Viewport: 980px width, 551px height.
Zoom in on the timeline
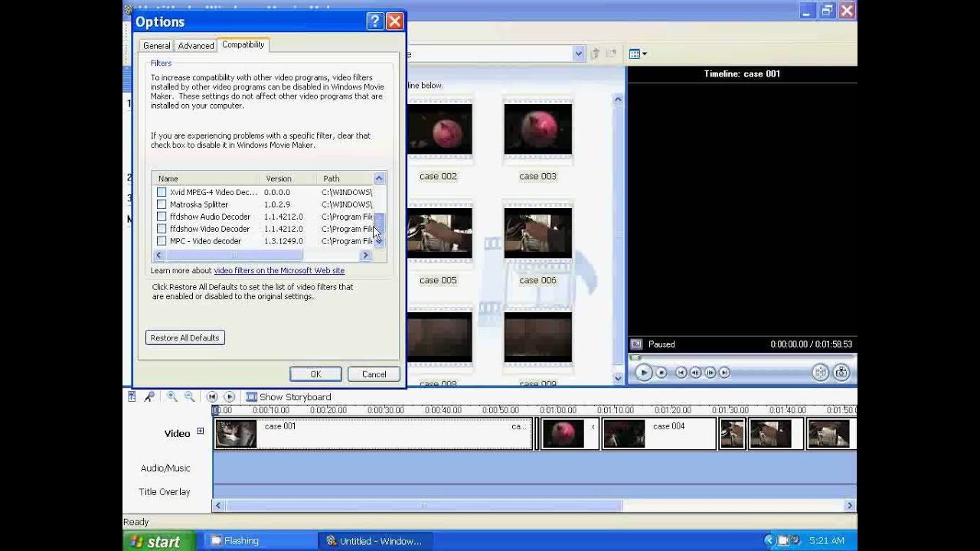point(172,396)
